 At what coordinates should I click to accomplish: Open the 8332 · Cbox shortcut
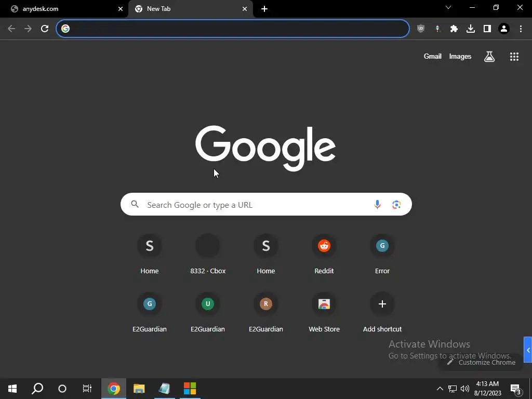(208, 254)
